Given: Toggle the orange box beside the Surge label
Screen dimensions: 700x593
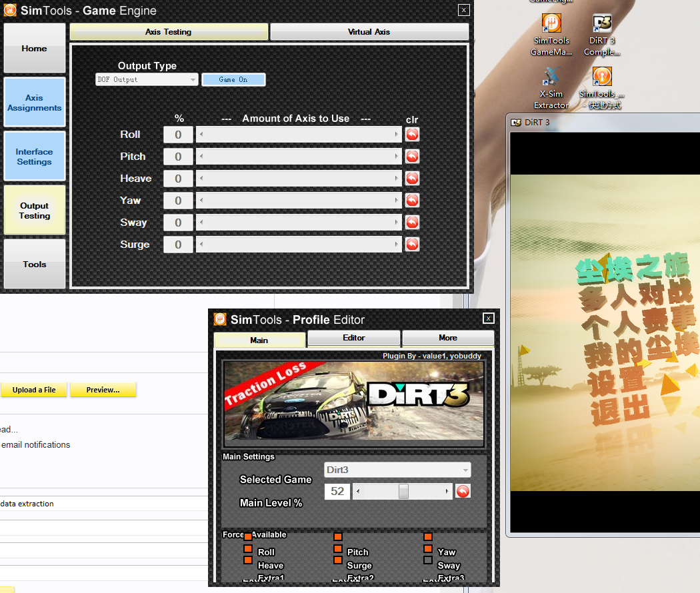Looking at the screenshot, I should [x=338, y=560].
